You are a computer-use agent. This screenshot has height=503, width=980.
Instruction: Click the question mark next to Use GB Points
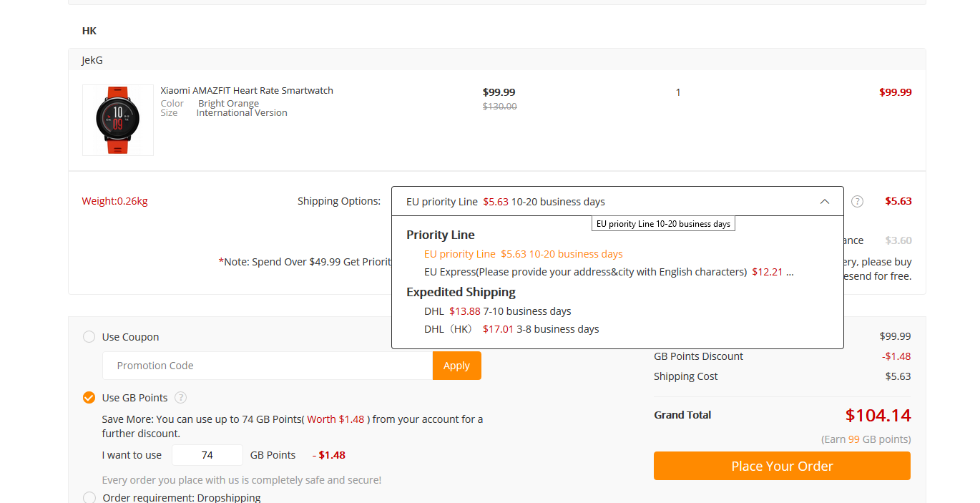(181, 398)
